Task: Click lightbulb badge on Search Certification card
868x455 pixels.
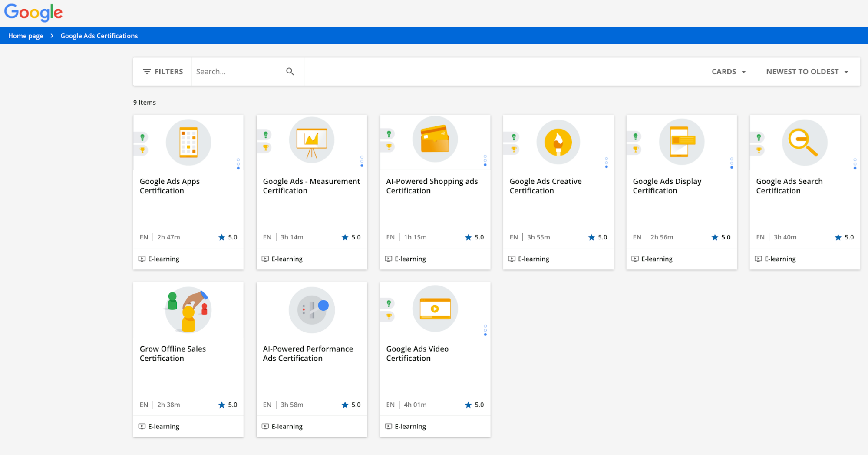Action: 759,137
